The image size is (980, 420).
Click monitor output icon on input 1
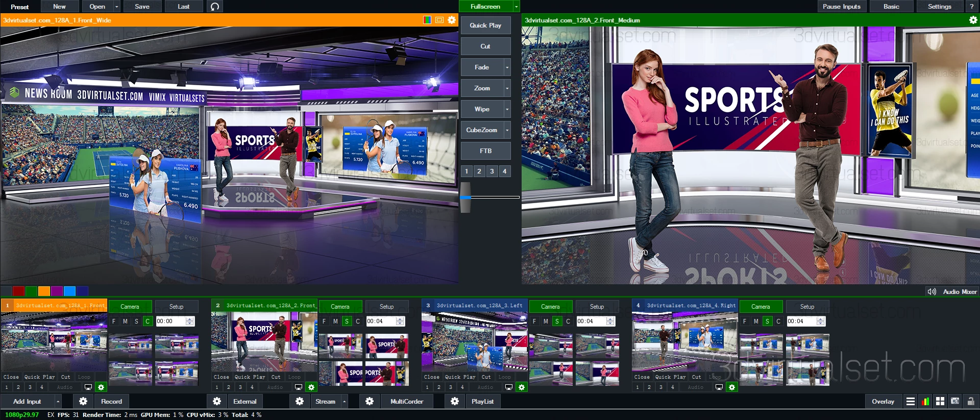pyautogui.click(x=88, y=387)
